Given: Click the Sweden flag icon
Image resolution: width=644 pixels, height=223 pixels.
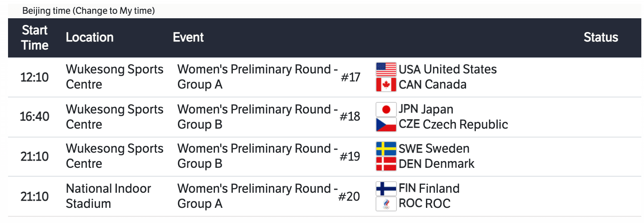Looking at the screenshot, I should coord(386,149).
